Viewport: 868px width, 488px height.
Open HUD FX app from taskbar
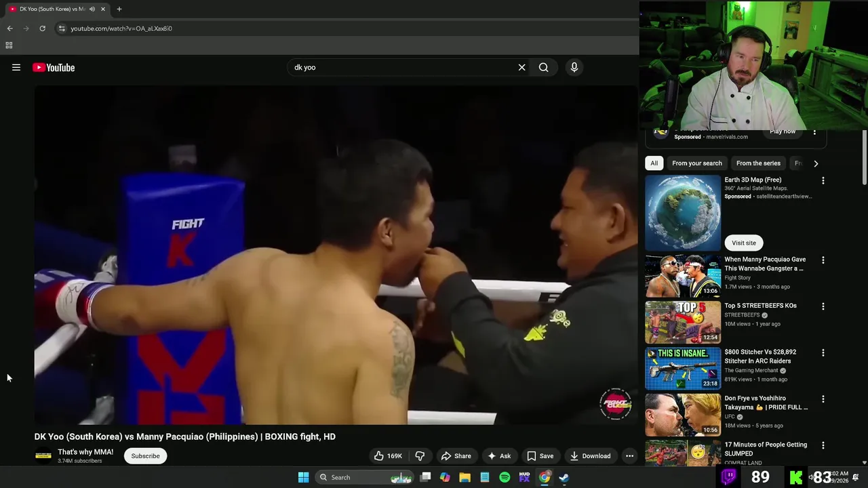[524, 477]
